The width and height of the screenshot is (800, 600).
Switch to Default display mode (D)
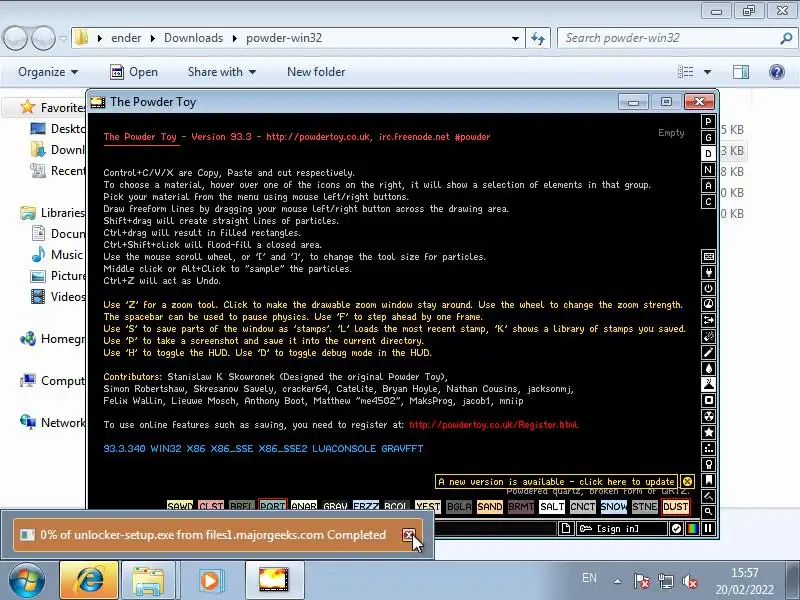click(708, 154)
